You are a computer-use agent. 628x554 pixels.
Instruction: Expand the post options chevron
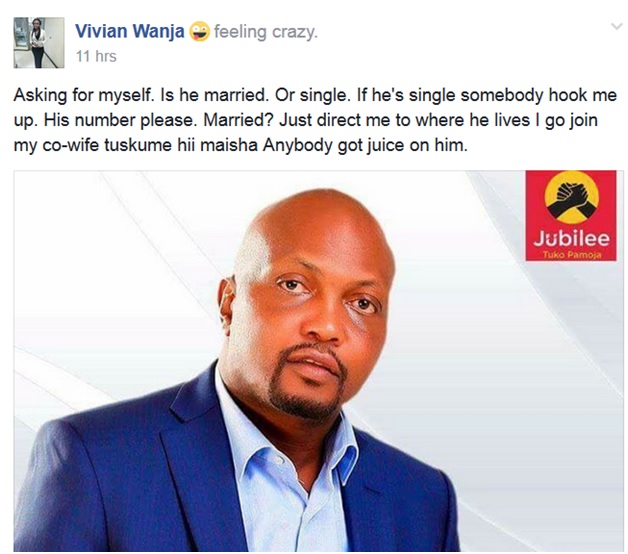616,27
